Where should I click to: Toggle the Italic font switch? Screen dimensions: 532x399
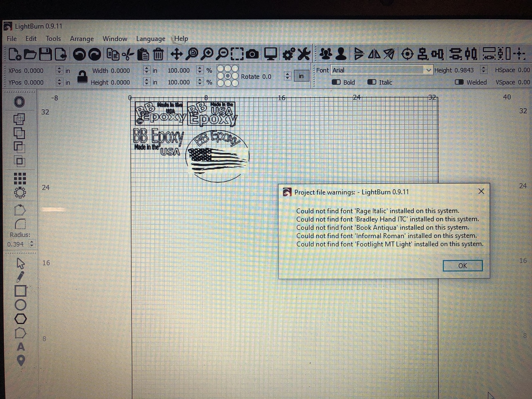[x=372, y=82]
